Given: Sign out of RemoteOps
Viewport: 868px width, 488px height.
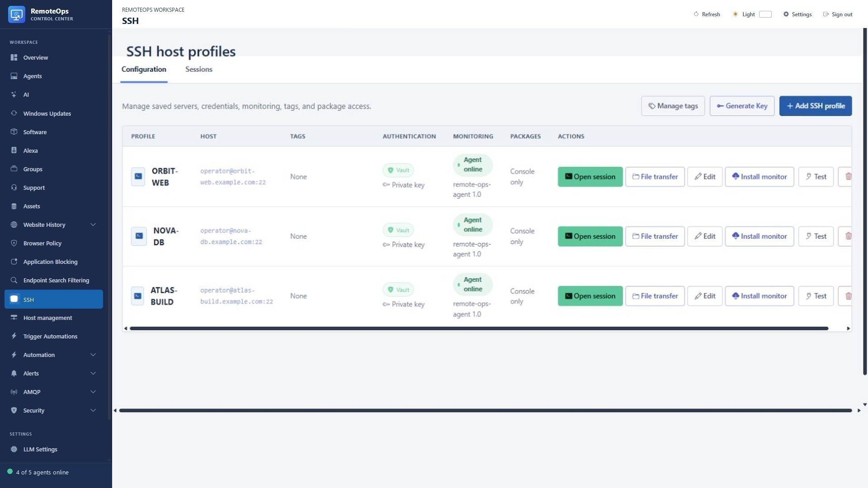Looking at the screenshot, I should click(x=838, y=14).
